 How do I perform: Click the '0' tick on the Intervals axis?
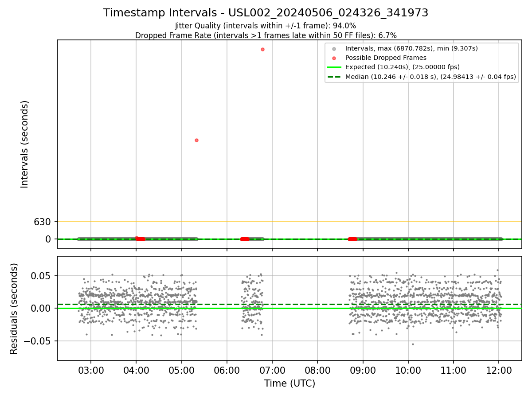[x=49, y=239]
